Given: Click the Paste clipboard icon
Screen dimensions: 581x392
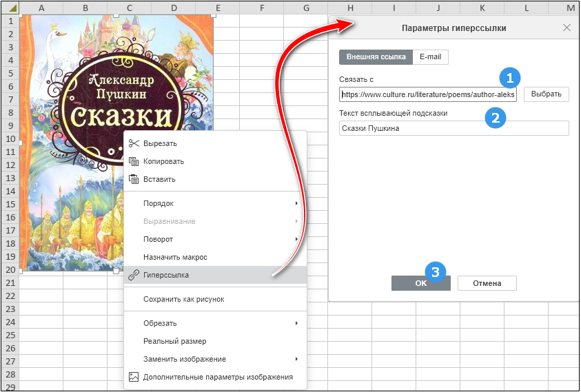Looking at the screenshot, I should (134, 179).
